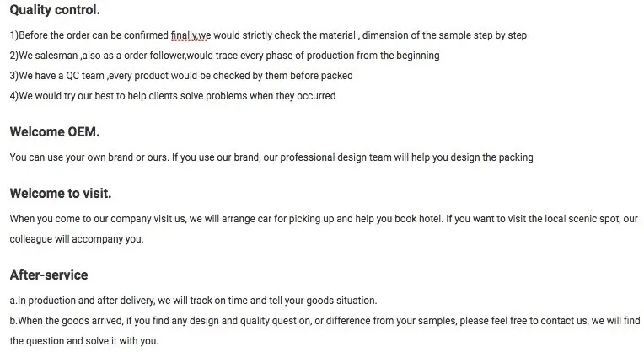644x352 pixels.
Task: Click the line starting "a.In production and after delivery"
Action: tap(193, 301)
